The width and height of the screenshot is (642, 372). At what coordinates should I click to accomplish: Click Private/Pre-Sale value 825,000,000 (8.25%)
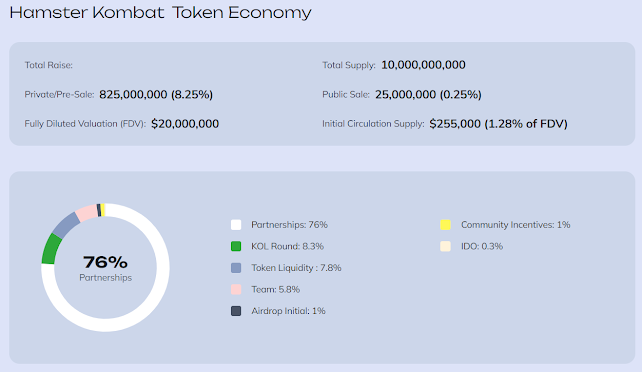coord(156,95)
